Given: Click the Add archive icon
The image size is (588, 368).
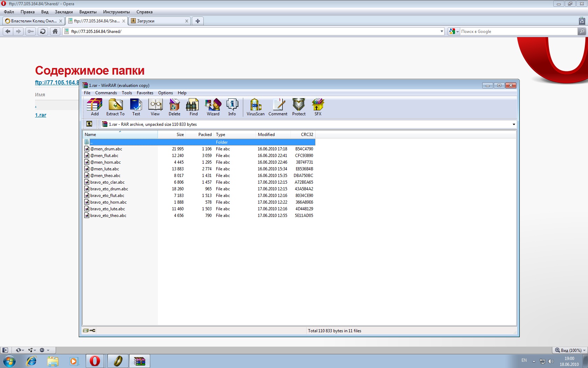Looking at the screenshot, I should click(94, 107).
